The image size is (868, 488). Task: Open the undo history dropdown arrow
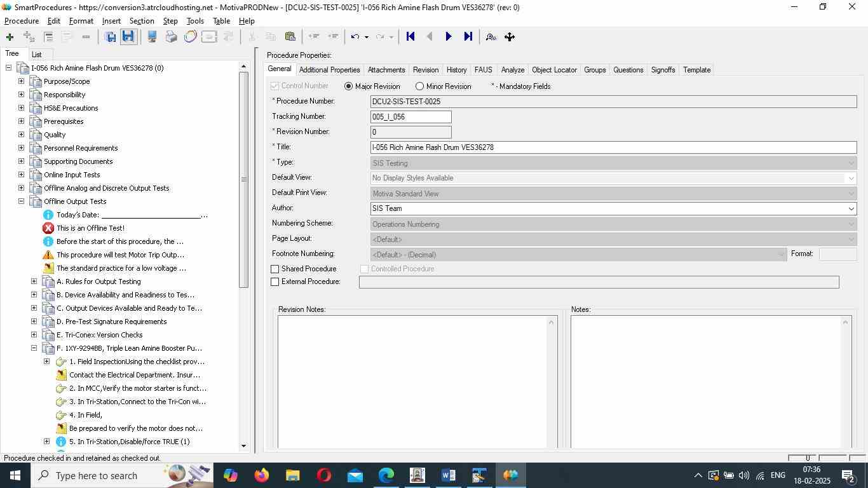click(x=366, y=37)
